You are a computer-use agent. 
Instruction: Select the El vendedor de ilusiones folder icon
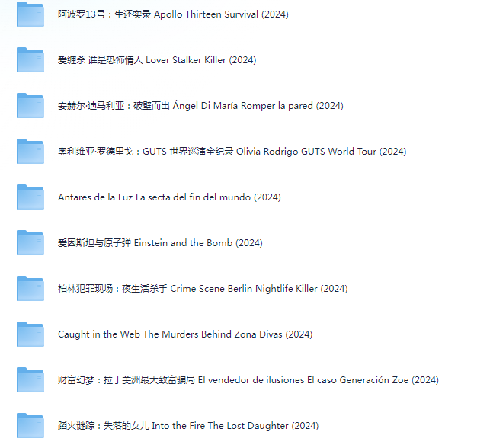point(30,379)
